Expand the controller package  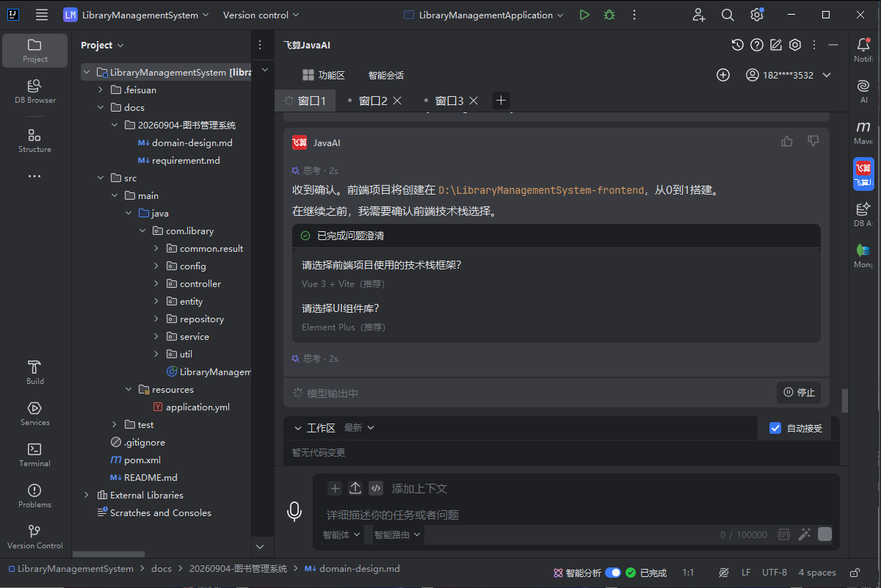[x=156, y=283]
